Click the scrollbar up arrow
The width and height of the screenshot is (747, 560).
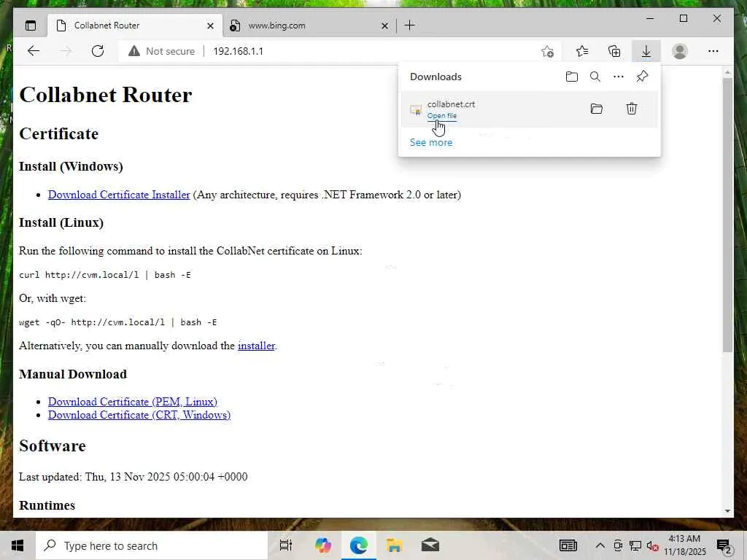727,72
